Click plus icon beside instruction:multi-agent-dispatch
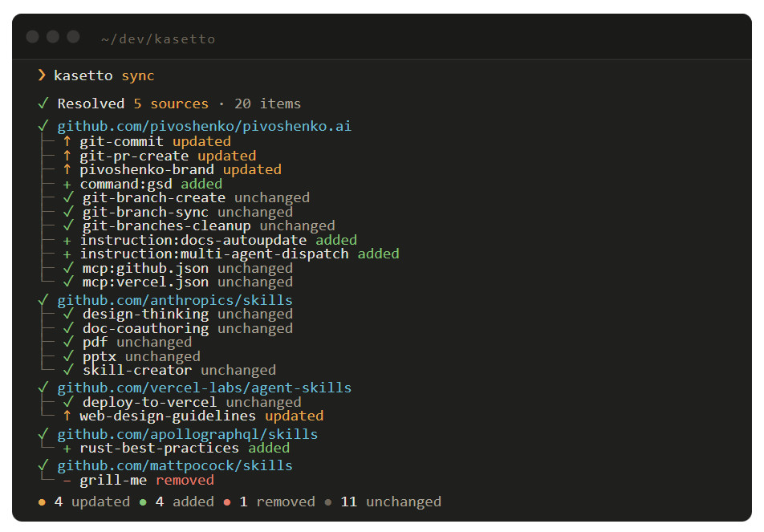 pos(67,254)
